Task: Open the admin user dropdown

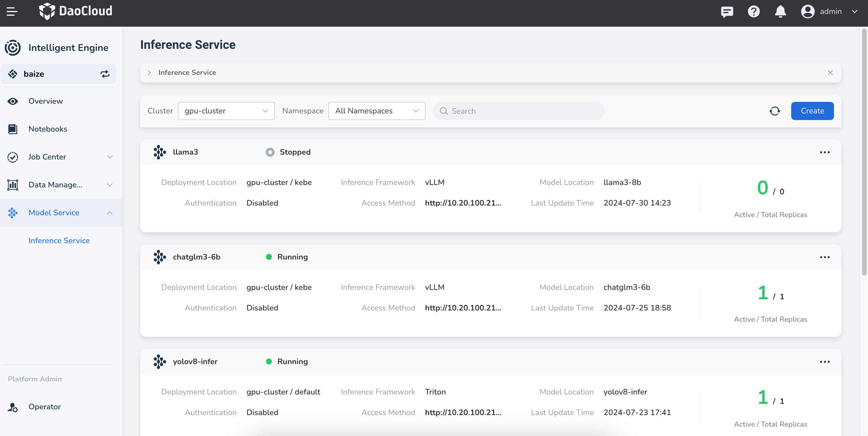Action: [829, 12]
